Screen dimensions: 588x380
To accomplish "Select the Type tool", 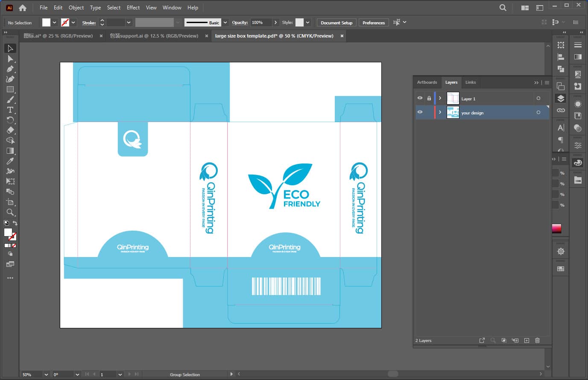I will point(10,110).
